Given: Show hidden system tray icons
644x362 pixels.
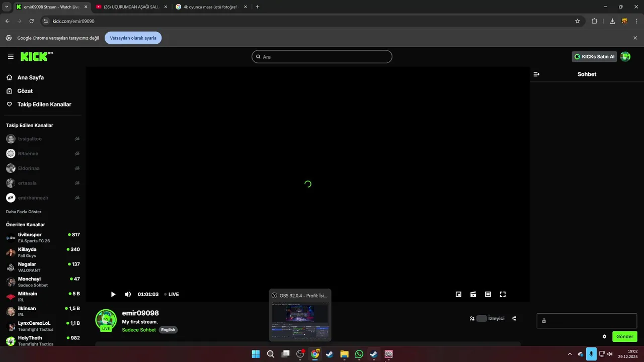Looking at the screenshot, I should click(x=570, y=354).
